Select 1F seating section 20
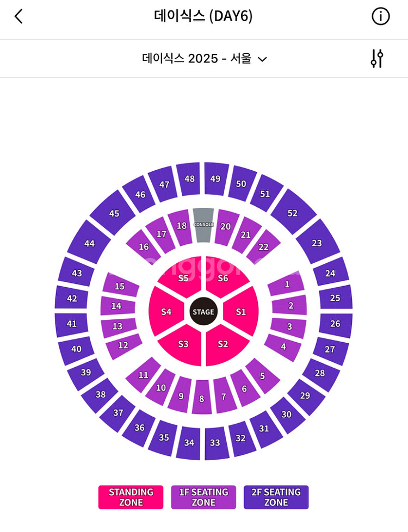Viewport: 408px width, 532px height. pyautogui.click(x=226, y=227)
